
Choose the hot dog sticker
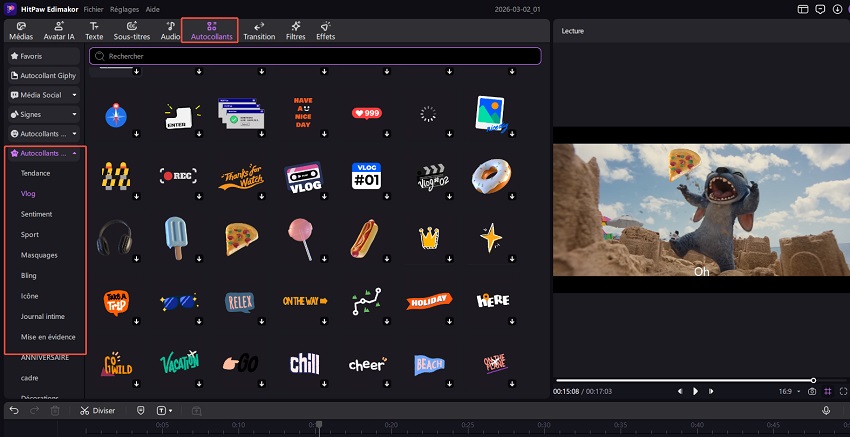click(x=364, y=239)
